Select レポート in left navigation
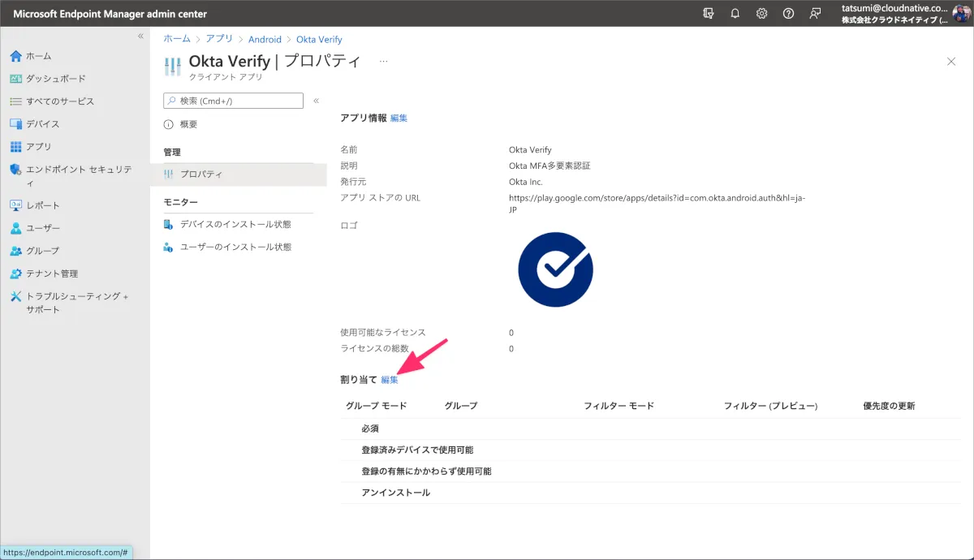Screen dimensions: 974x560 coord(43,205)
